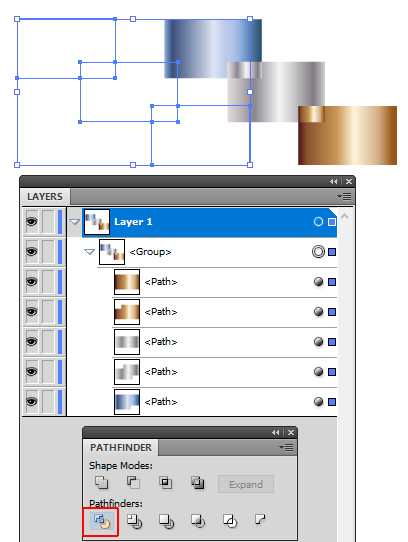
Task: Open the Pathfinder panel flyout menu
Action: (286, 448)
